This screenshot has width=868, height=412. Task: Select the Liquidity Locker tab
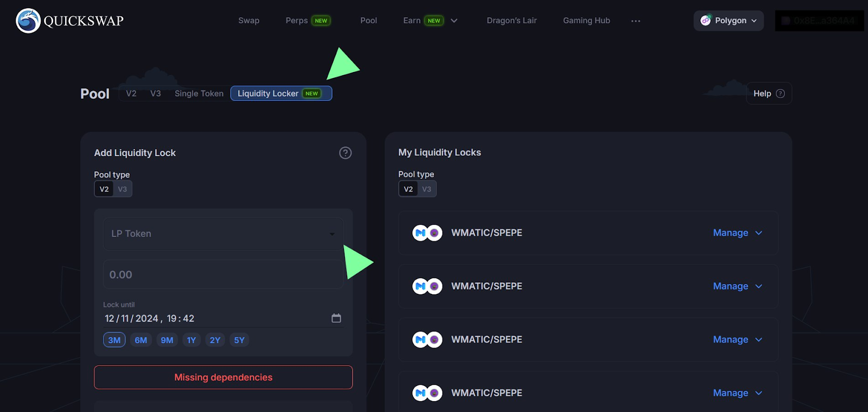281,93
